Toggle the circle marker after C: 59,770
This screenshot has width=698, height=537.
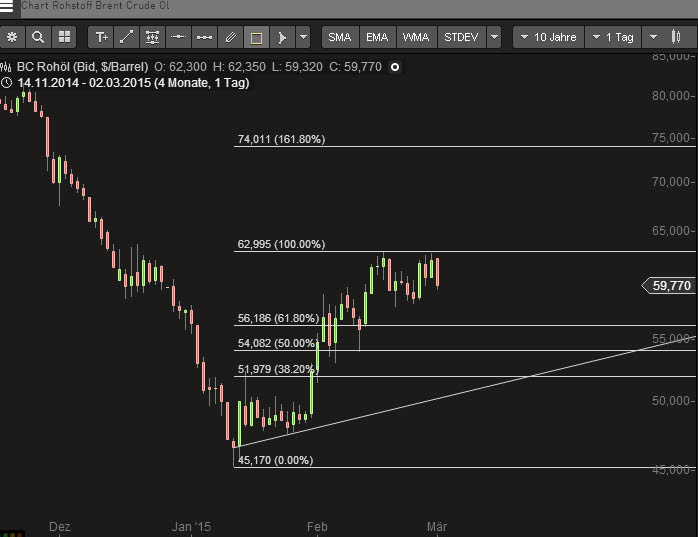[395, 67]
